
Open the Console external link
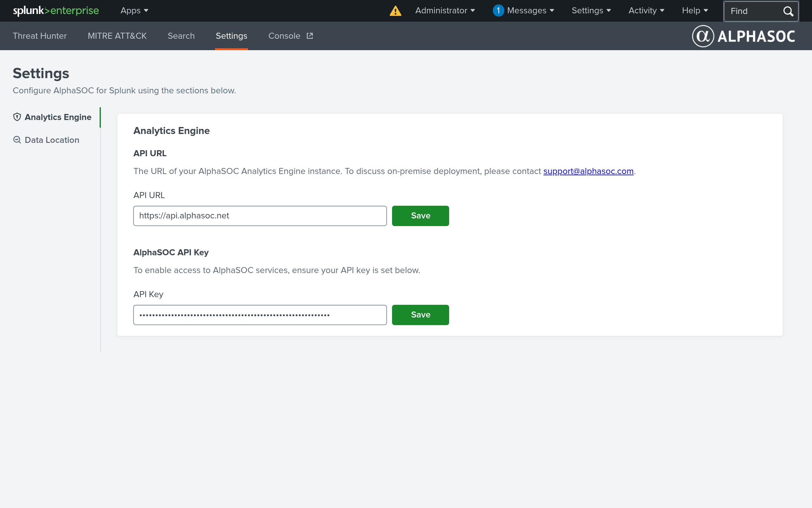pyautogui.click(x=291, y=36)
